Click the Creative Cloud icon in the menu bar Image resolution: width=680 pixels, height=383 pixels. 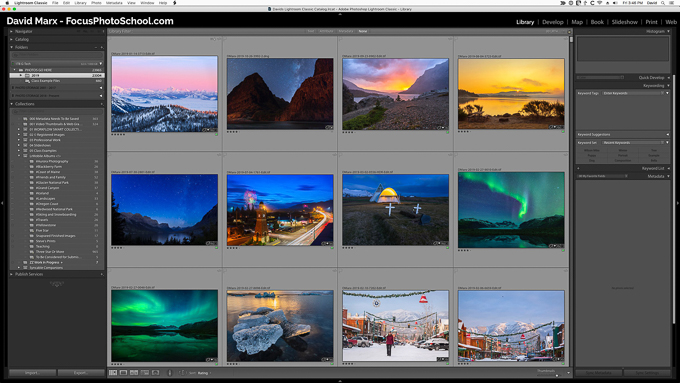pyautogui.click(x=571, y=3)
